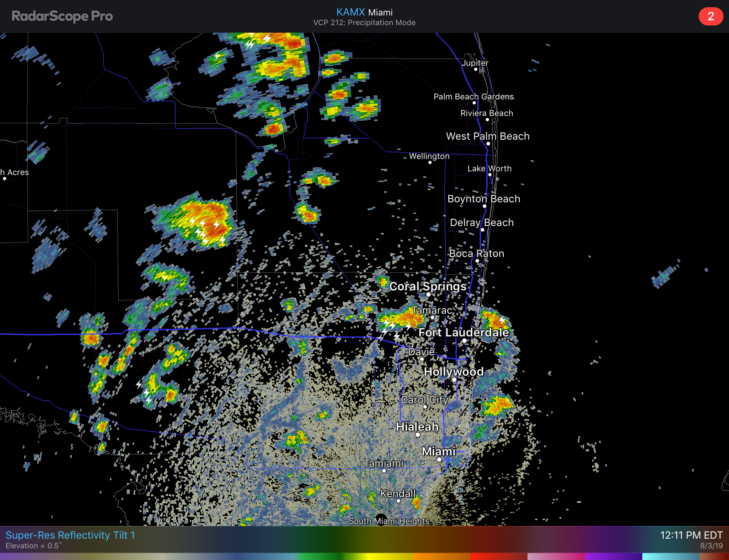Click the isolated lightning bolt left of the southwest storm cells
Viewport: 729px width, 560px height.
(139, 384)
